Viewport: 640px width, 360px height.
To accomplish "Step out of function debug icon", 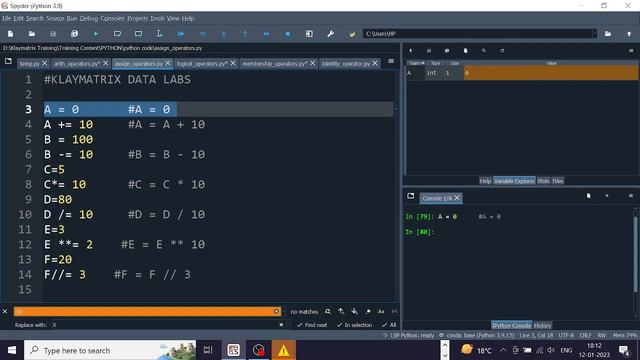I will pos(245,34).
